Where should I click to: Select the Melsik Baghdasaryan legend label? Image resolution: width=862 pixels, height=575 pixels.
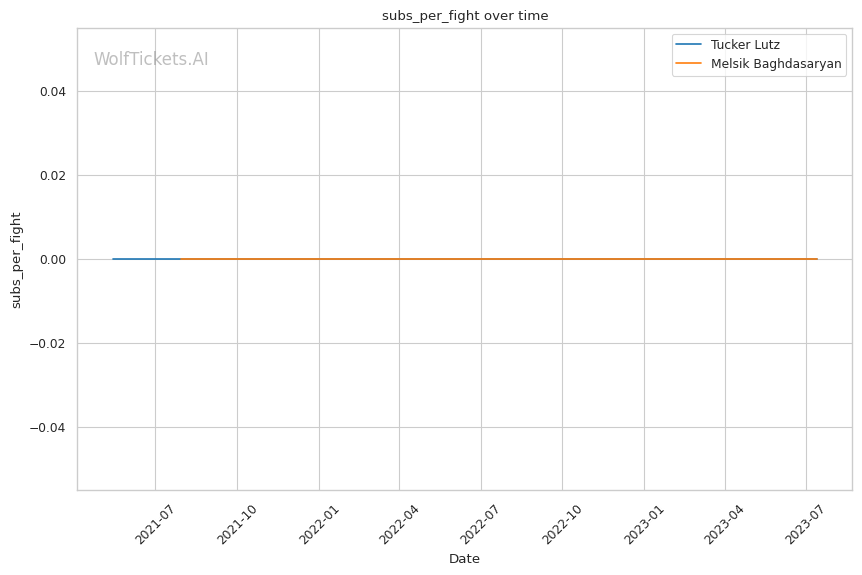pos(776,63)
